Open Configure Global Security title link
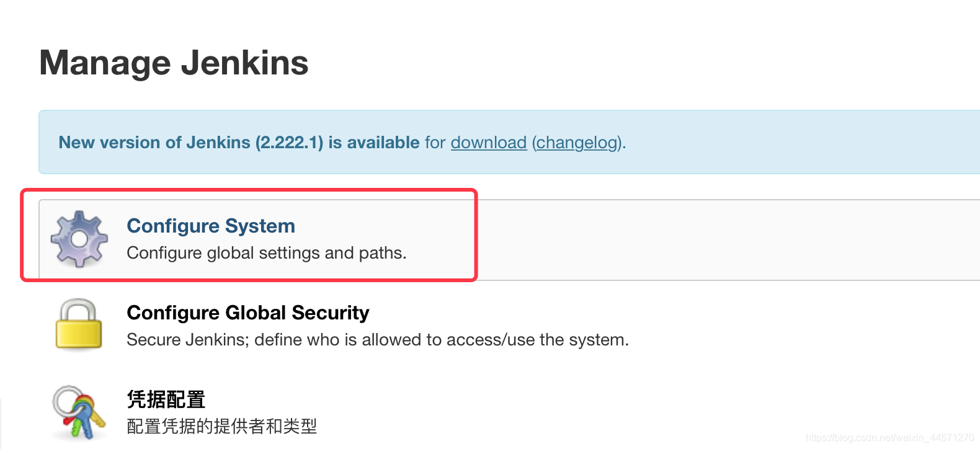 [248, 313]
